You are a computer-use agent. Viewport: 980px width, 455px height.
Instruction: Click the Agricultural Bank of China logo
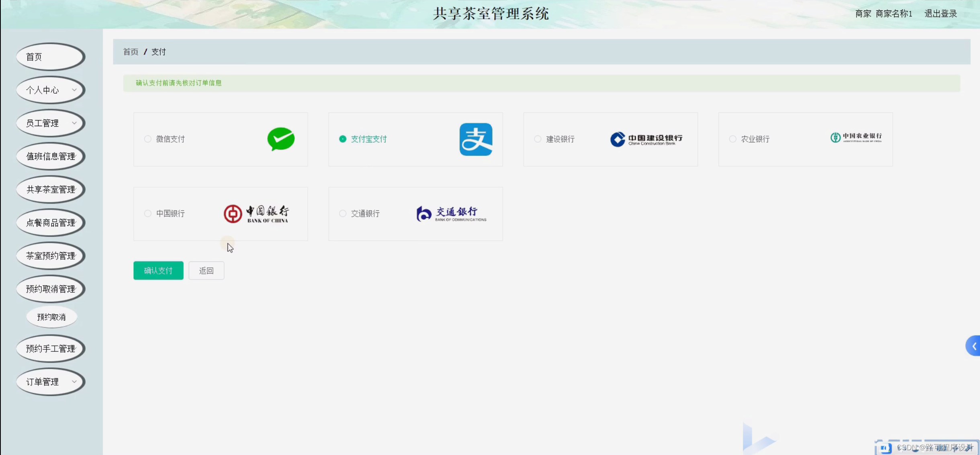point(856,138)
